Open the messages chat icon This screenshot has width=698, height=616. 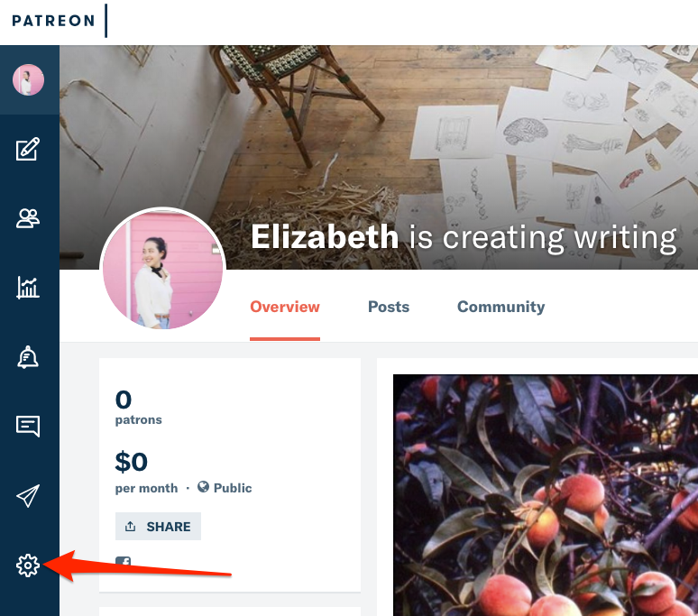(x=28, y=426)
